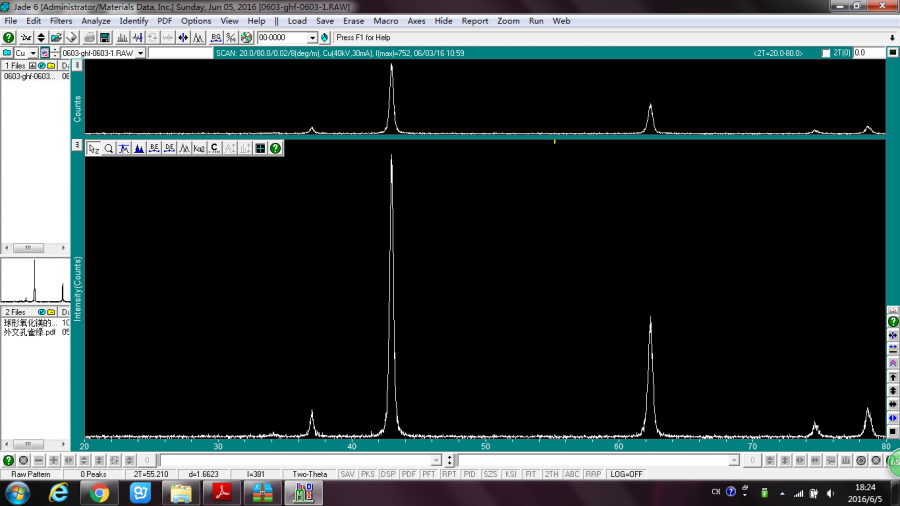Open Google Chrome from the taskbar

point(99,492)
